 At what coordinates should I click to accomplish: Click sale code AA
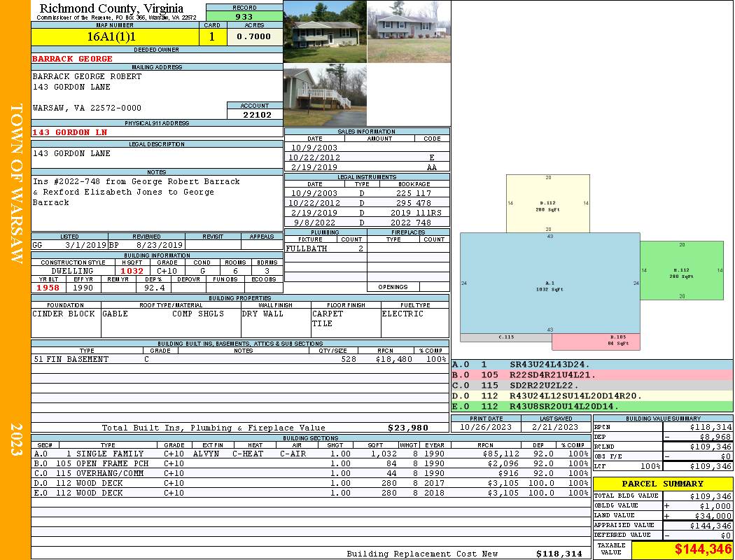432,167
